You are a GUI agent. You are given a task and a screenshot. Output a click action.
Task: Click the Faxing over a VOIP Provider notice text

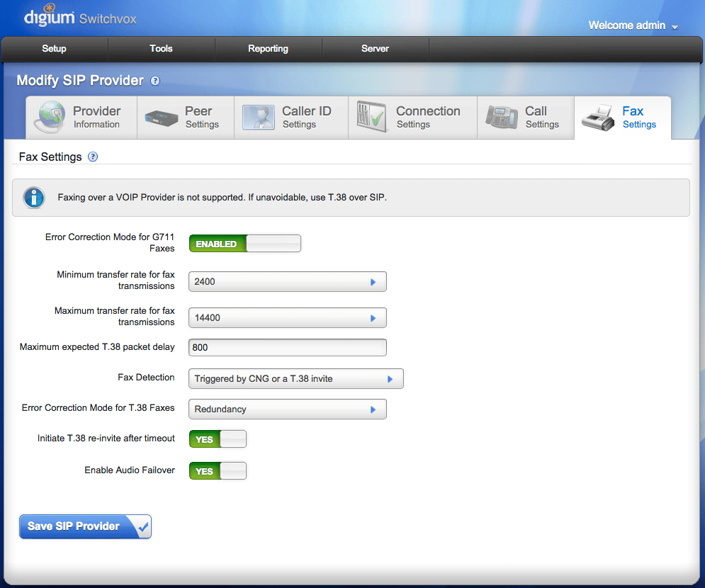click(222, 198)
